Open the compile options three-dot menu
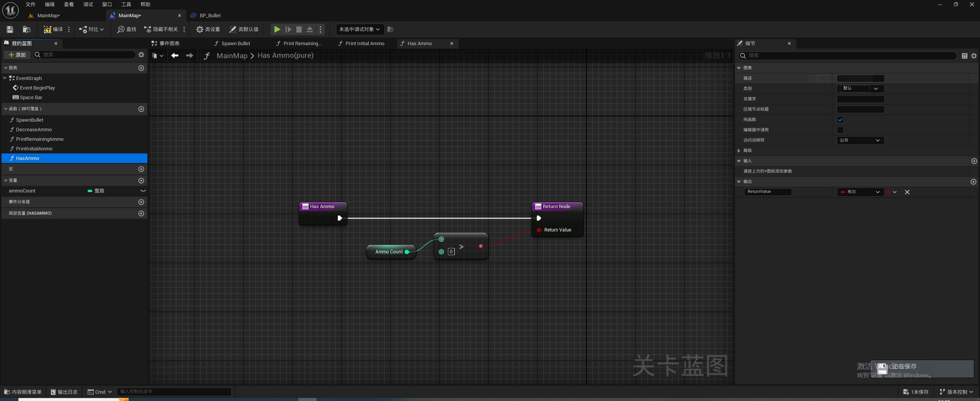This screenshot has width=980, height=401. pos(69,29)
